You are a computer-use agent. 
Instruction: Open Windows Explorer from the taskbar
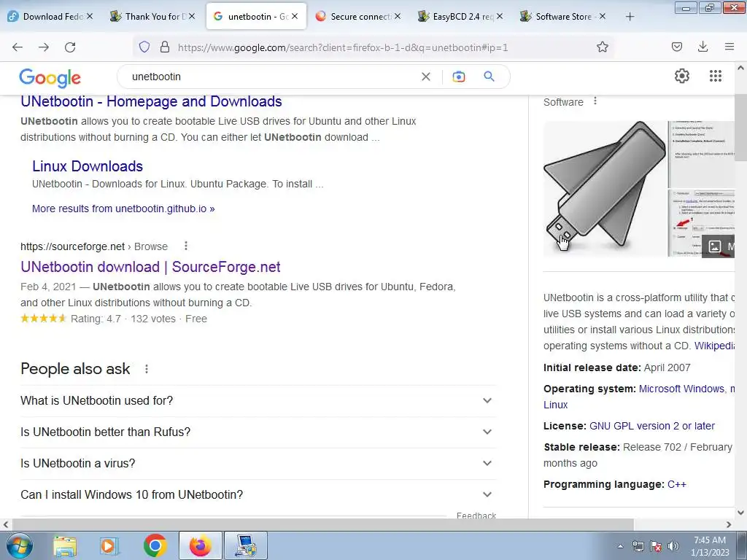point(65,545)
